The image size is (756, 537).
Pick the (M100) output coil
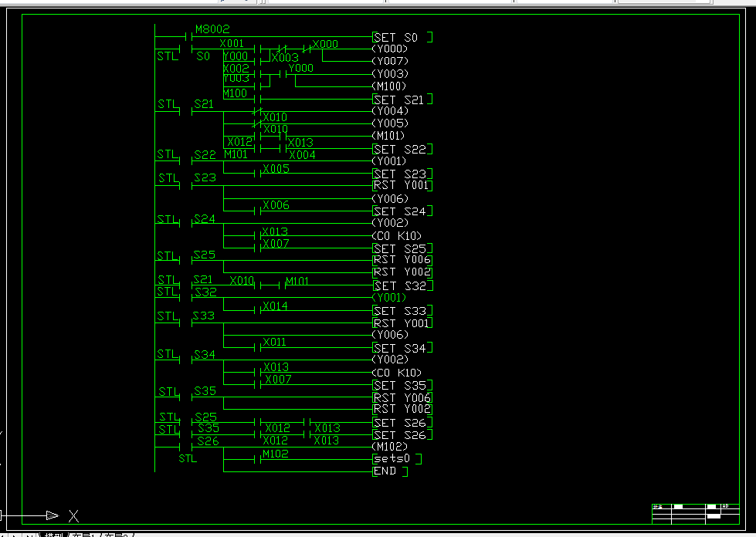(389, 86)
